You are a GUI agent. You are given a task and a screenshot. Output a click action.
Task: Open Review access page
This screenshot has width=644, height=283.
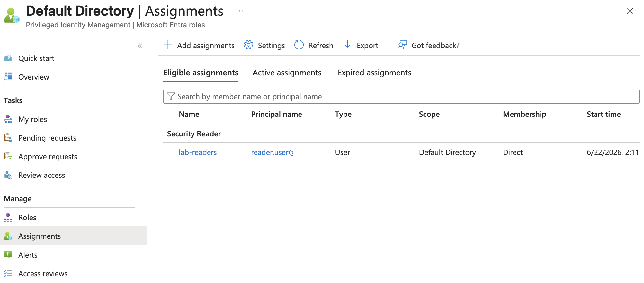[42, 175]
